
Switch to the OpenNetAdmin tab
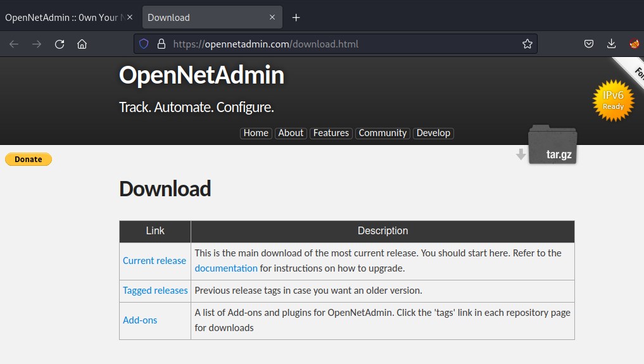coord(62,17)
